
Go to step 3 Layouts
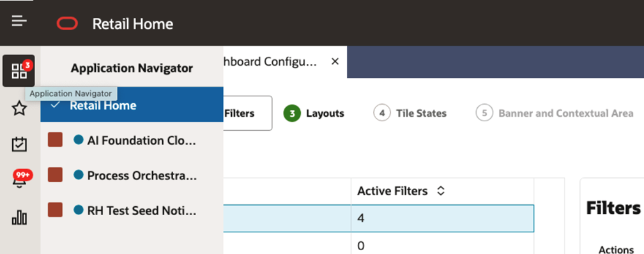314,113
